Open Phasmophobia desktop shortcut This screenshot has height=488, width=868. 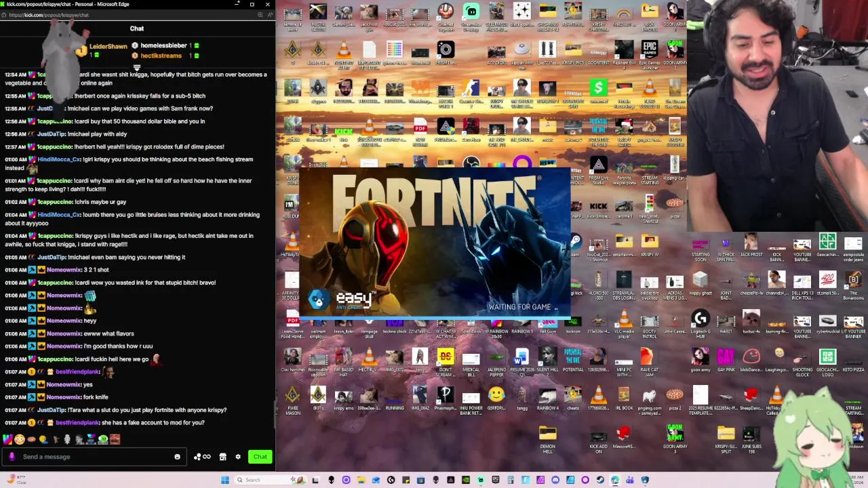coord(446,399)
